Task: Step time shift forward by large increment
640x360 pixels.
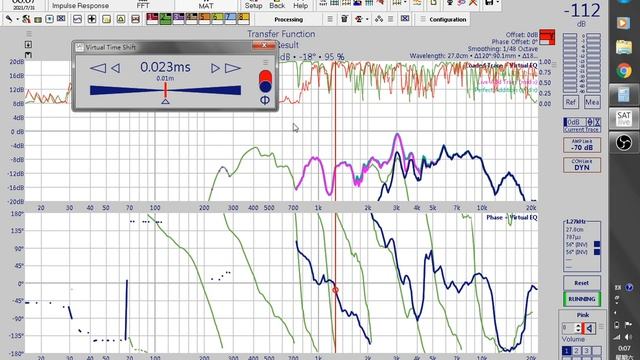Action: click(x=233, y=68)
